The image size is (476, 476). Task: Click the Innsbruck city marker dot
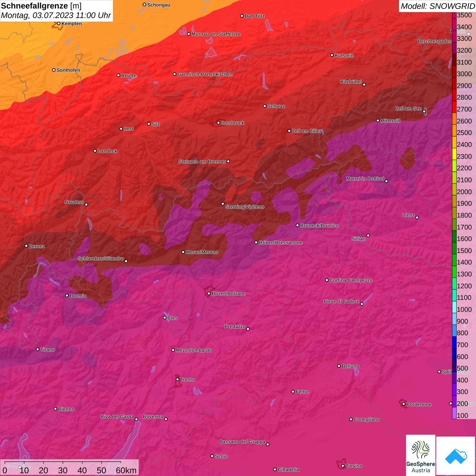pyautogui.click(x=218, y=123)
